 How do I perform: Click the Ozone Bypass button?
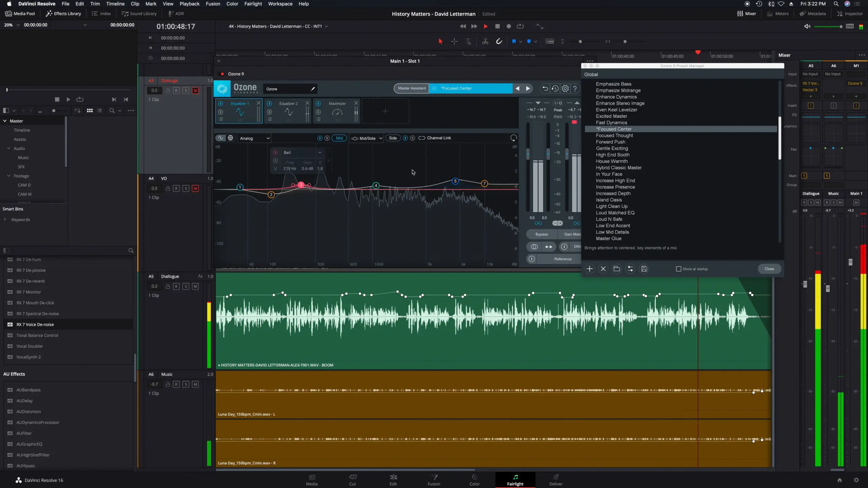[x=541, y=234]
